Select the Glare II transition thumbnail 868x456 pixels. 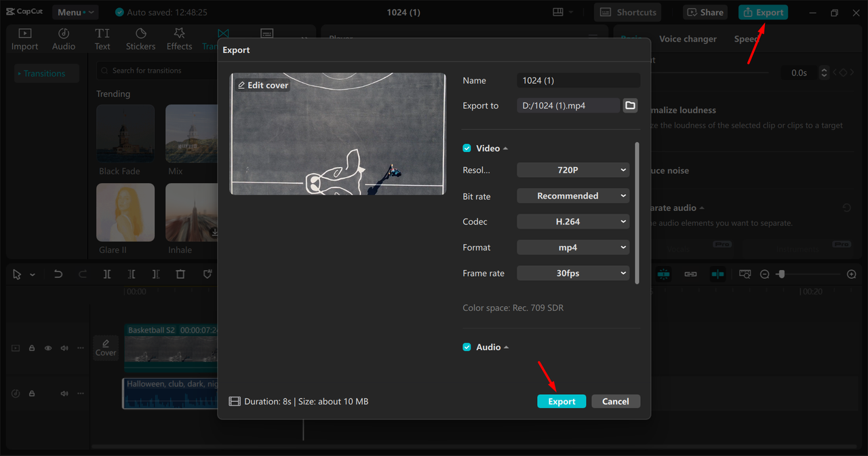[x=125, y=212]
